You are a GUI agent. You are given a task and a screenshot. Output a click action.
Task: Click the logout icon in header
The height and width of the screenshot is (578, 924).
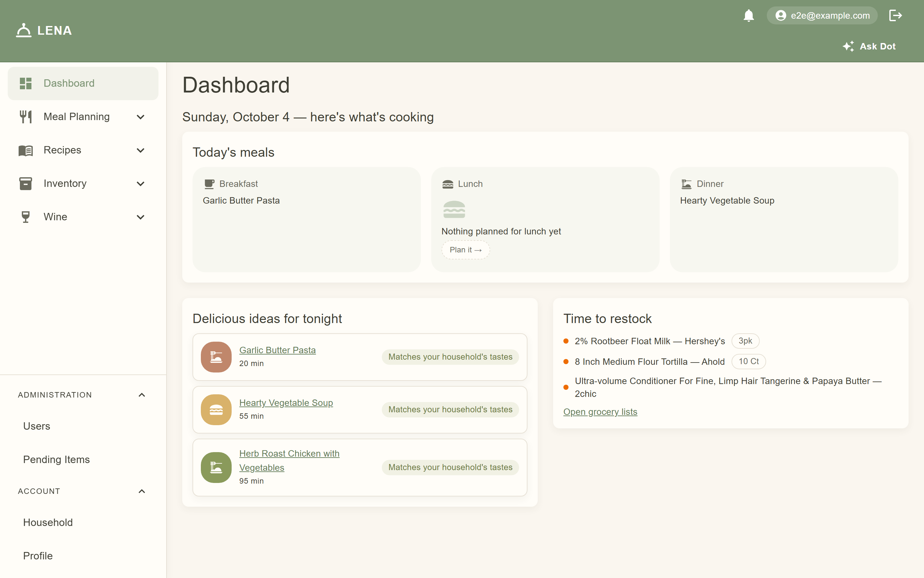(x=895, y=15)
